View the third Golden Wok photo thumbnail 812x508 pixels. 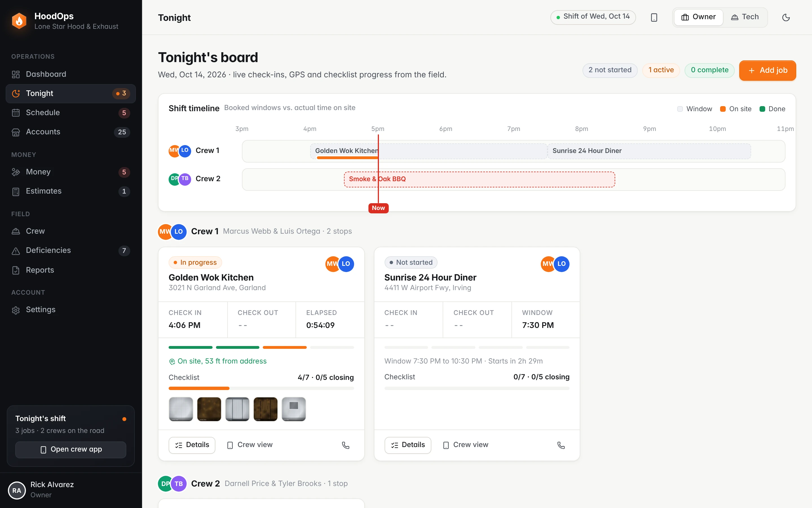pyautogui.click(x=237, y=409)
